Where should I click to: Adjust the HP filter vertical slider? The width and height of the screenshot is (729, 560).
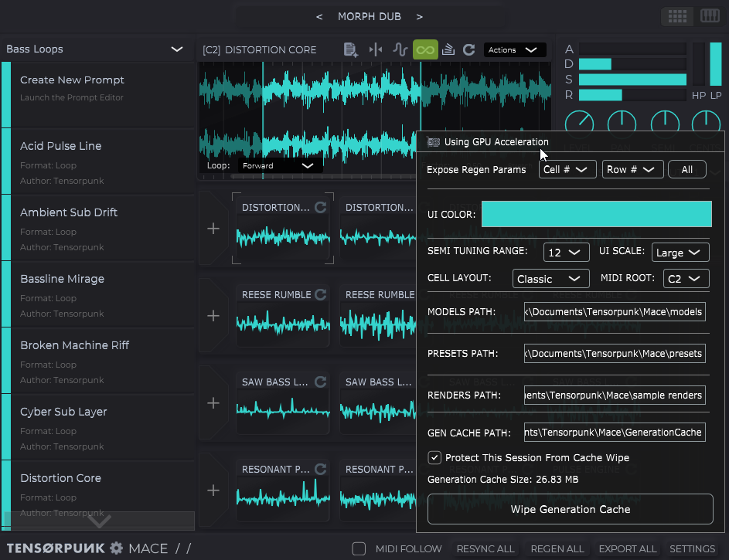tap(698, 64)
